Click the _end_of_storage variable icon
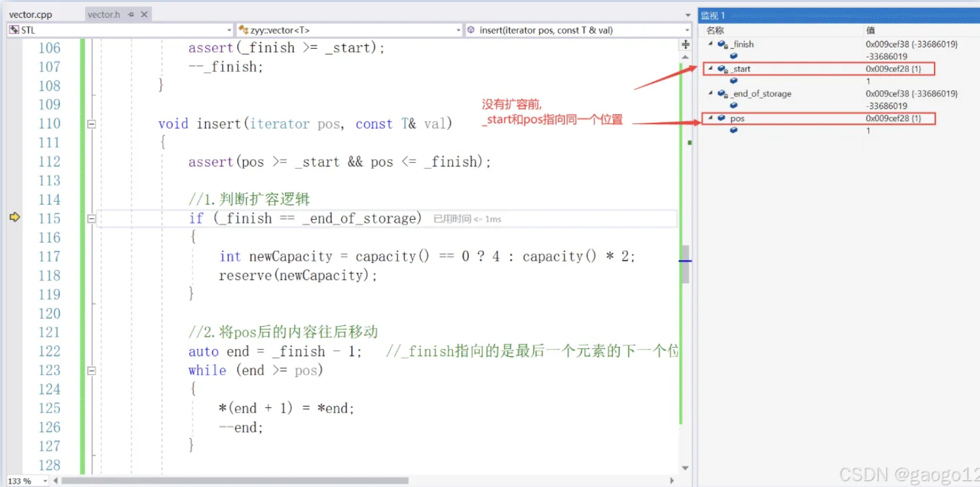Screen dimensions: 980x487 723,94
